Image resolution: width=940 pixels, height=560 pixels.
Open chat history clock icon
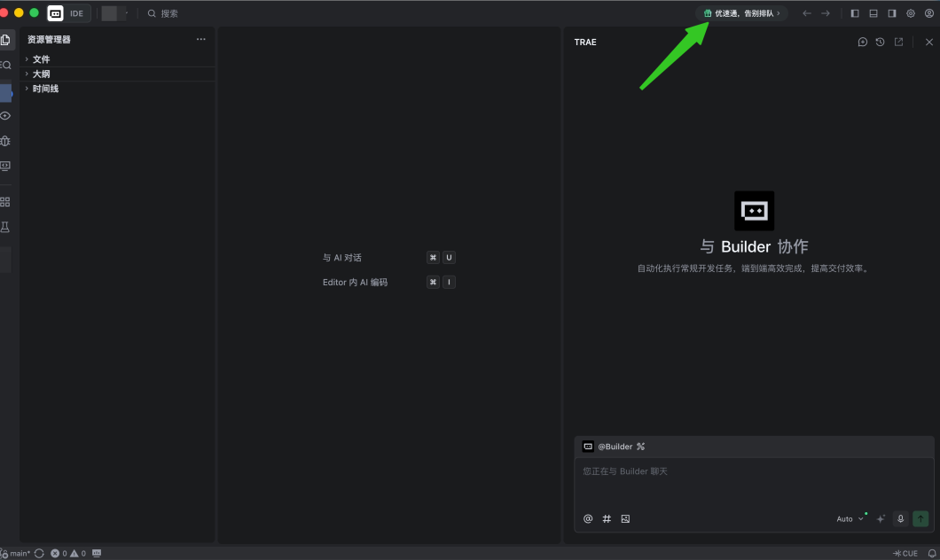coord(880,42)
